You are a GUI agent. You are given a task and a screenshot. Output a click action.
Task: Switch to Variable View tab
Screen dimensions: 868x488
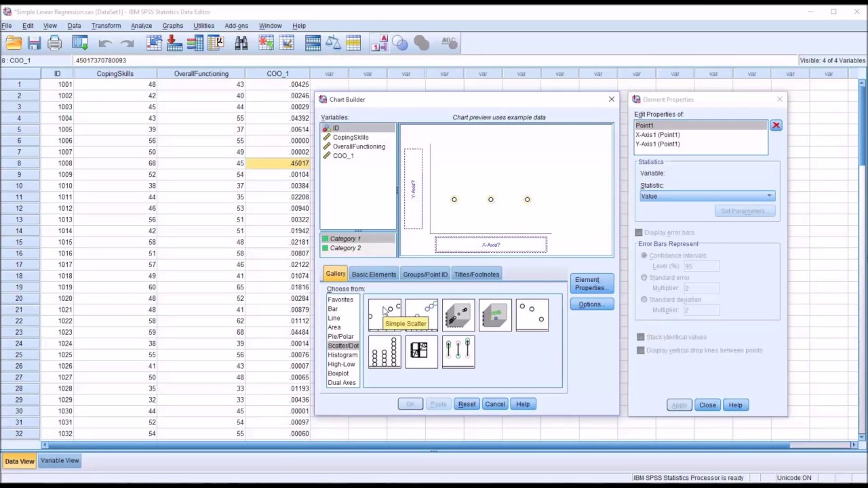[60, 461]
